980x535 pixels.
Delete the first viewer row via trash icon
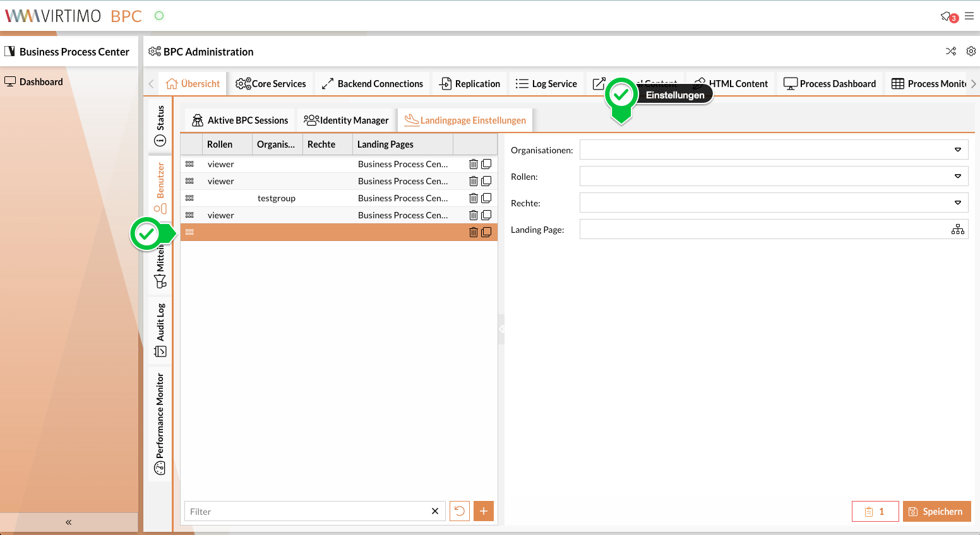tap(473, 164)
